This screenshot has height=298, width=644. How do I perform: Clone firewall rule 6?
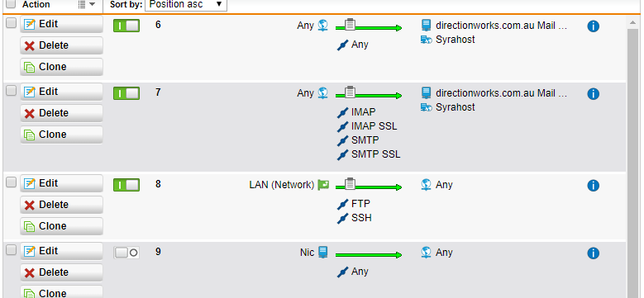62,67
